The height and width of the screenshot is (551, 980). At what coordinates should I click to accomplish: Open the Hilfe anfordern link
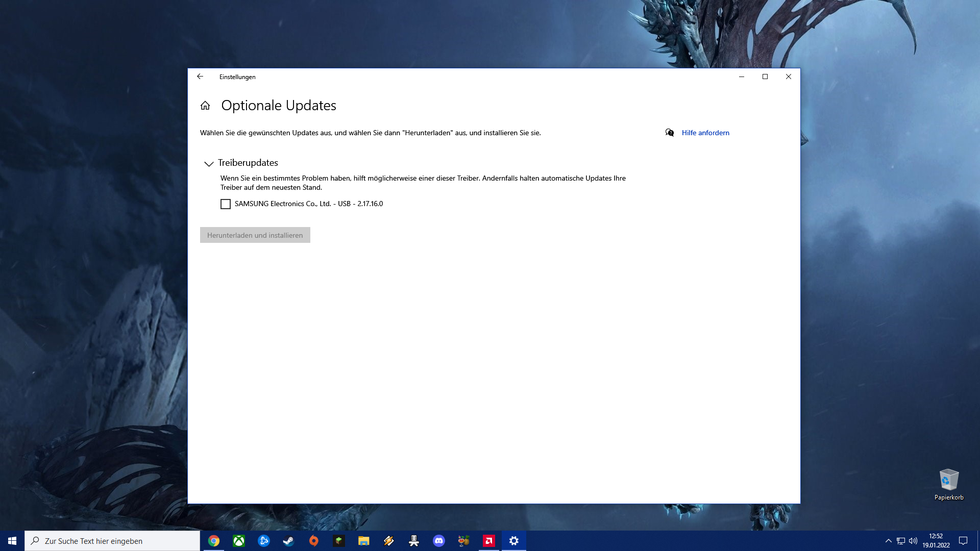pos(705,133)
